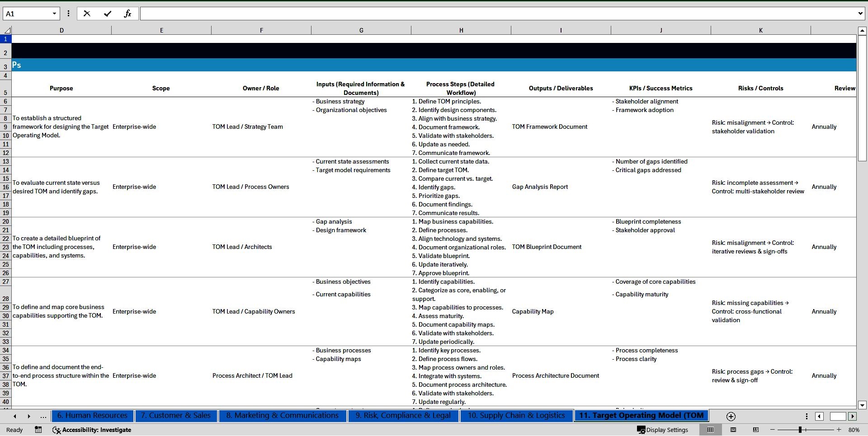Open Display Settings in status bar
This screenshot has height=436, width=868.
point(662,430)
